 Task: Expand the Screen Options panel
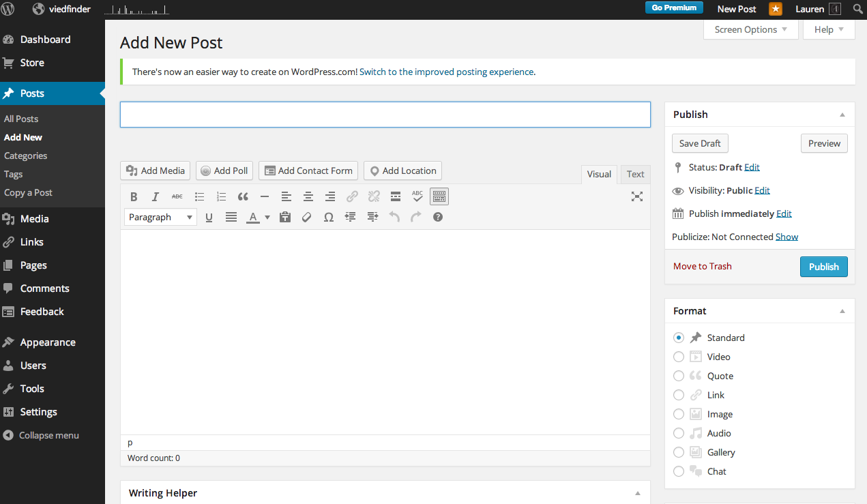coord(750,29)
